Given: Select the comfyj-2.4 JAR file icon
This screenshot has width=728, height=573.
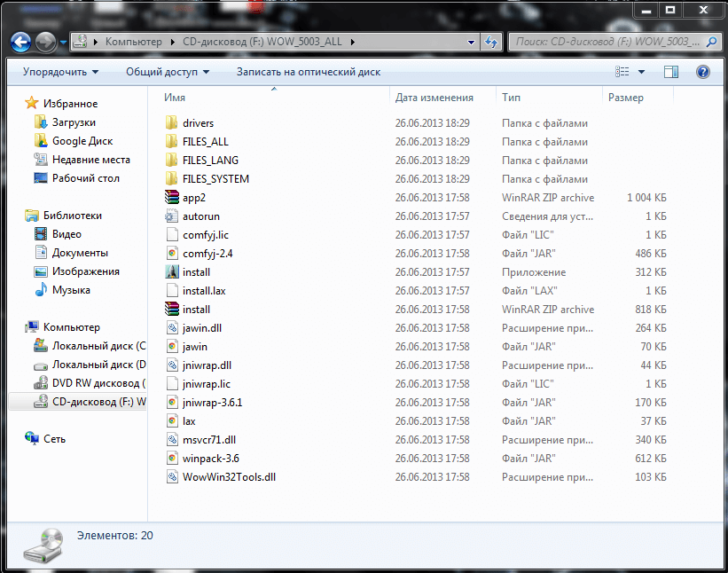Looking at the screenshot, I should click(x=172, y=254).
